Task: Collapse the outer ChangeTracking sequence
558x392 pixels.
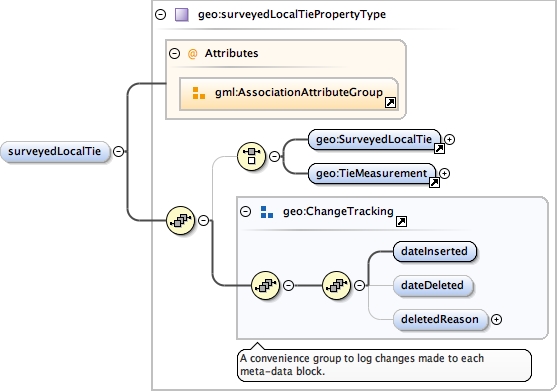Action: pos(289,285)
